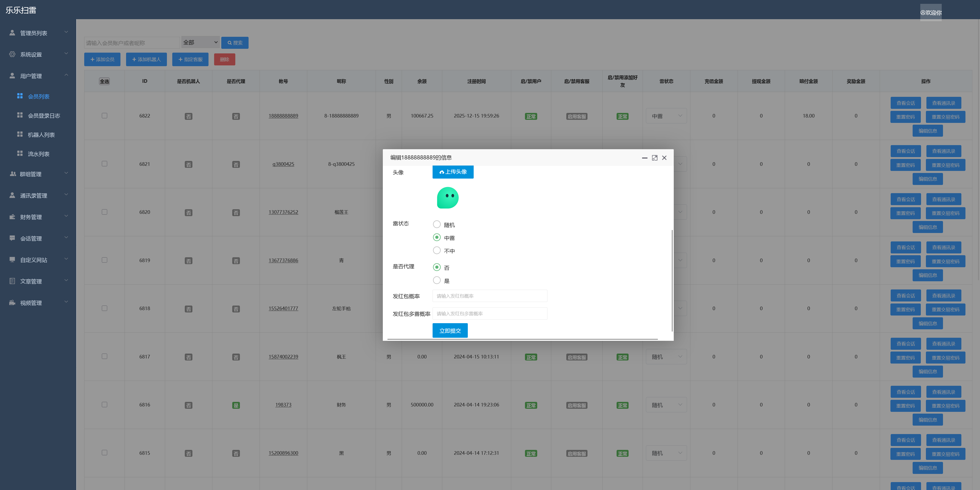980x490 pixels.
Task: Open the 会员登录日志 menu item
Action: [x=44, y=115]
